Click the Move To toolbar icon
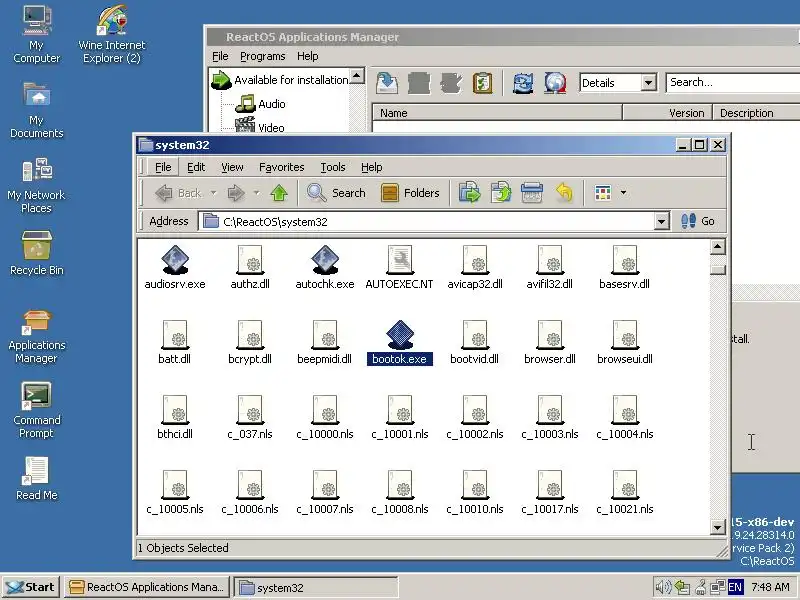 click(x=469, y=193)
